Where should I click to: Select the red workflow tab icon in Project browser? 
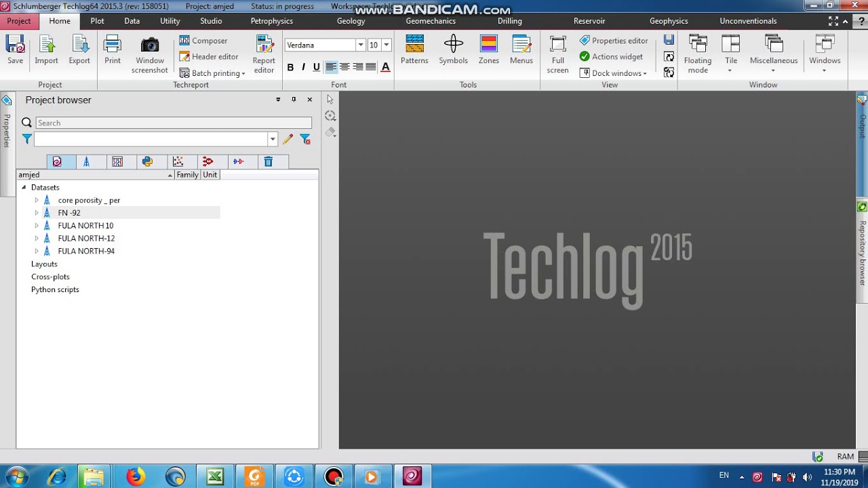tap(208, 161)
